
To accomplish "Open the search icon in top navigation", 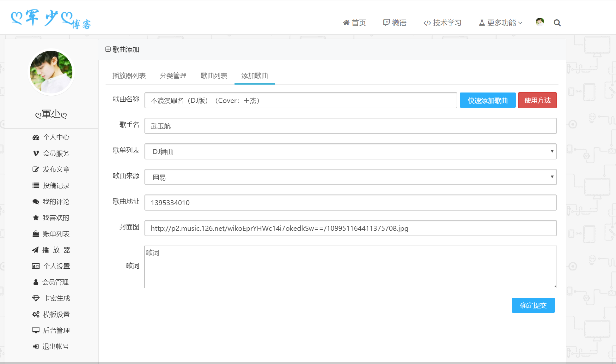I will 557,22.
